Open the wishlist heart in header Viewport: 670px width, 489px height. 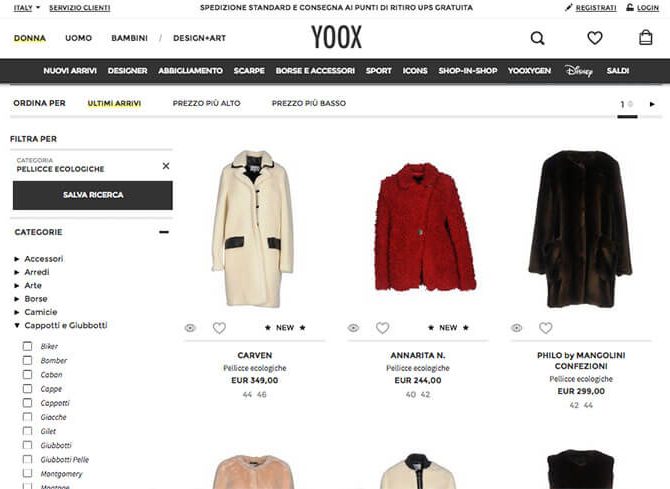pyautogui.click(x=594, y=38)
